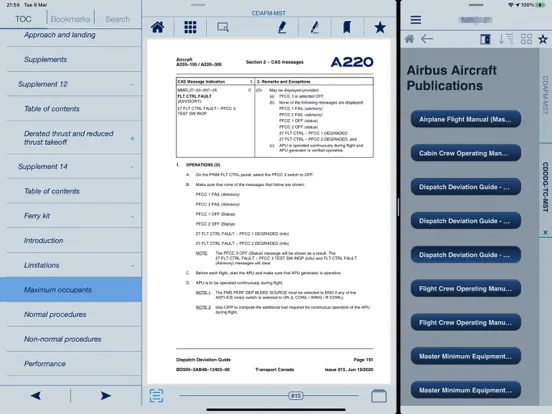Screen dimensions: 552x414
Task: Go to previous TOC item arrow
Action: 36,396
